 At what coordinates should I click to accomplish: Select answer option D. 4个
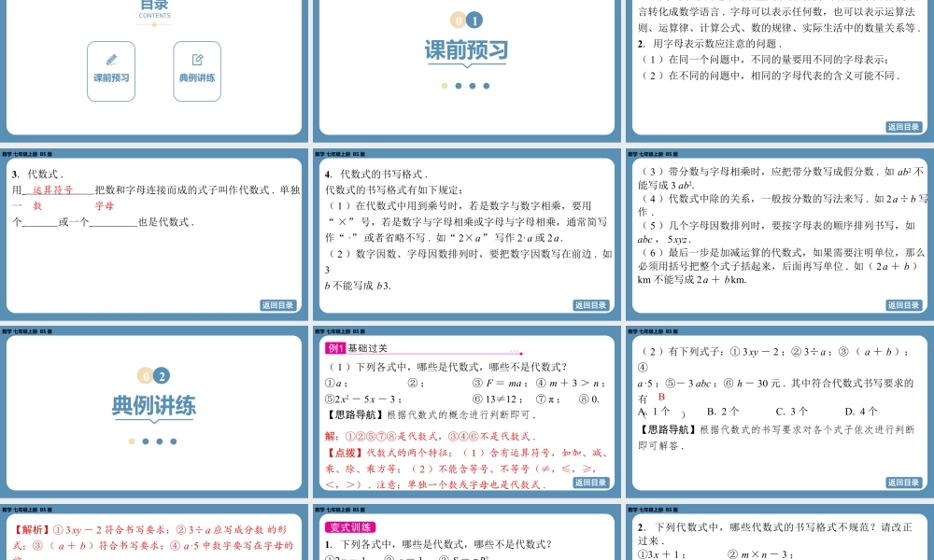[x=861, y=410]
